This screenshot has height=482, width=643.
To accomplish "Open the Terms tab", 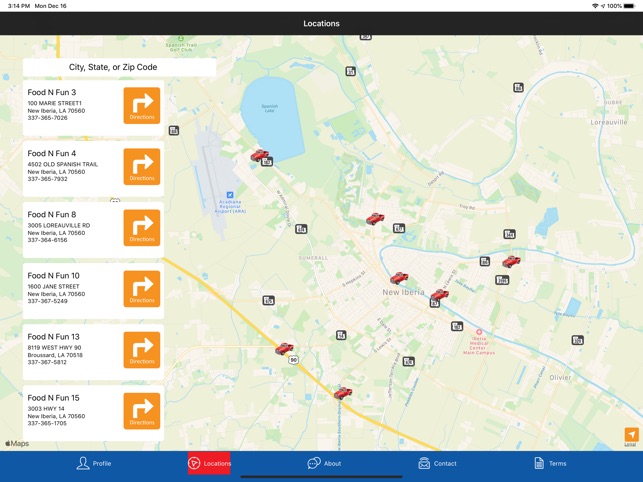I will (550, 463).
